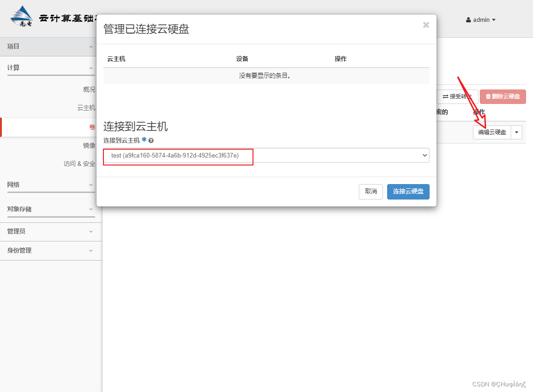Open 访问 & 安全 in the sidebar
Image resolution: width=533 pixels, height=392 pixels.
pyautogui.click(x=79, y=164)
